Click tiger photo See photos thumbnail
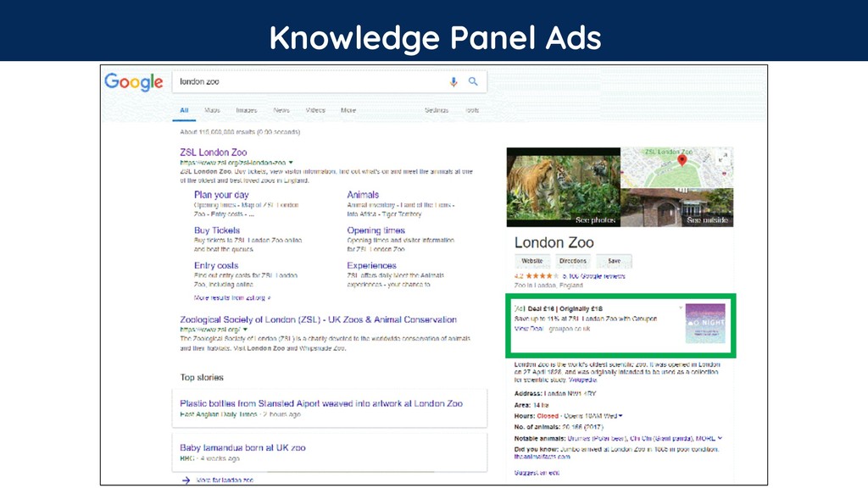The width and height of the screenshot is (868, 488). tap(563, 187)
